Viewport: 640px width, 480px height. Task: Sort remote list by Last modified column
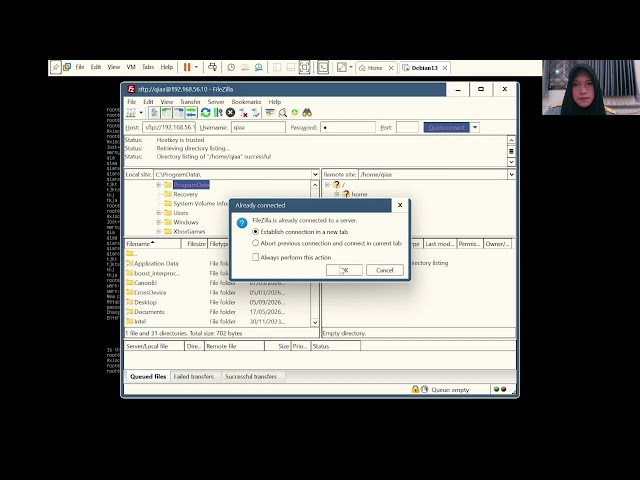point(440,244)
